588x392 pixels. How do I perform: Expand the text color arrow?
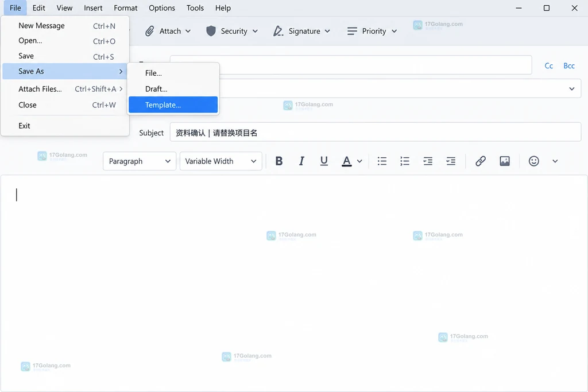[359, 161]
